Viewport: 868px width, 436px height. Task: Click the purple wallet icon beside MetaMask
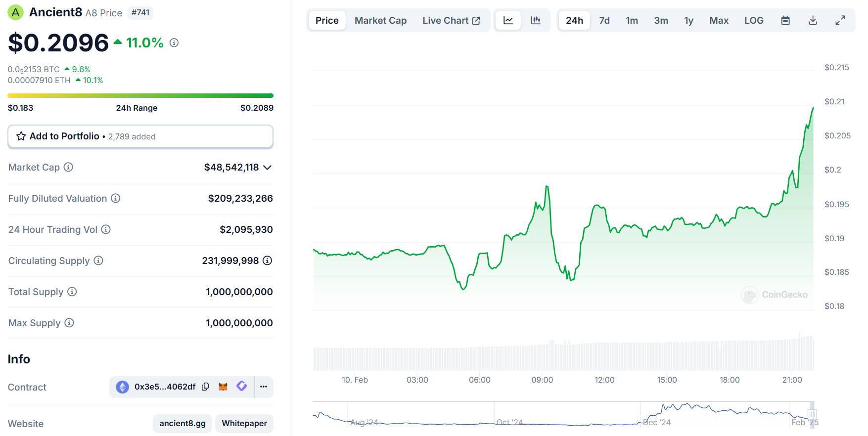pyautogui.click(x=242, y=386)
